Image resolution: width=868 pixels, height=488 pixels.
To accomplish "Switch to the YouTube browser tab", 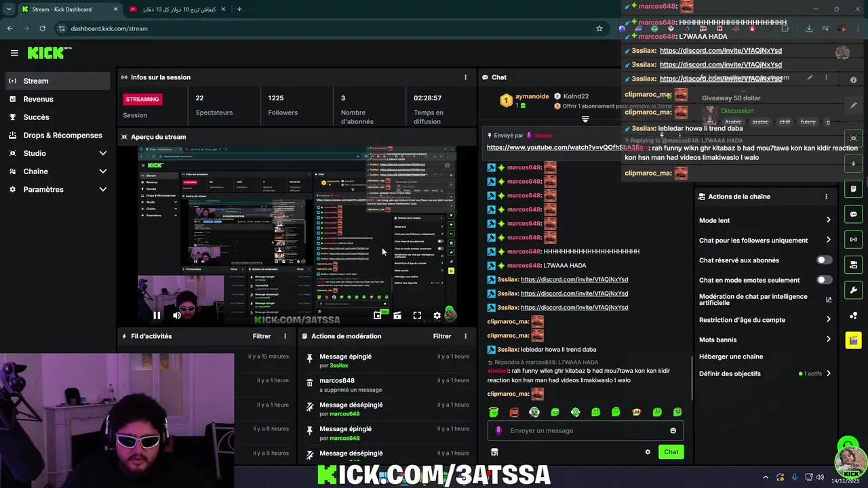I will click(176, 9).
